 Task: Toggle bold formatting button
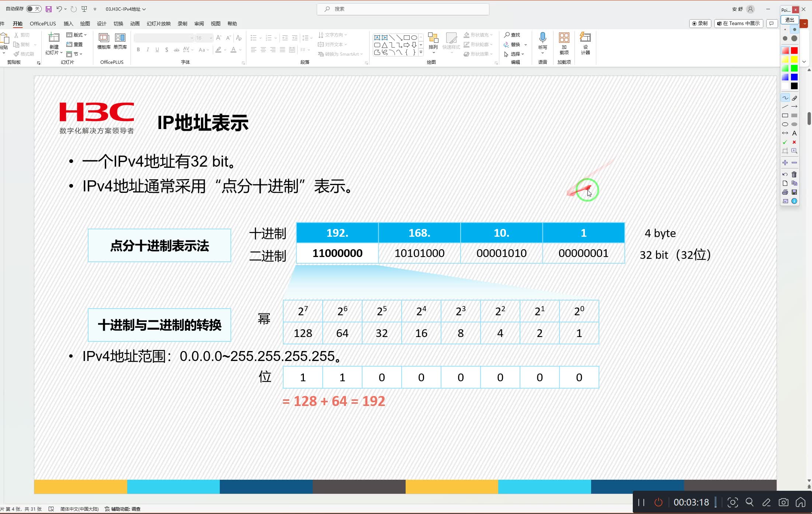(x=139, y=50)
